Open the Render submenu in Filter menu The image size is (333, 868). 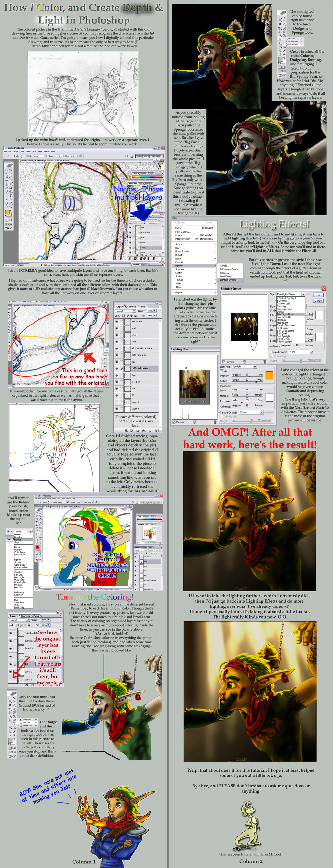pyautogui.click(x=194, y=265)
